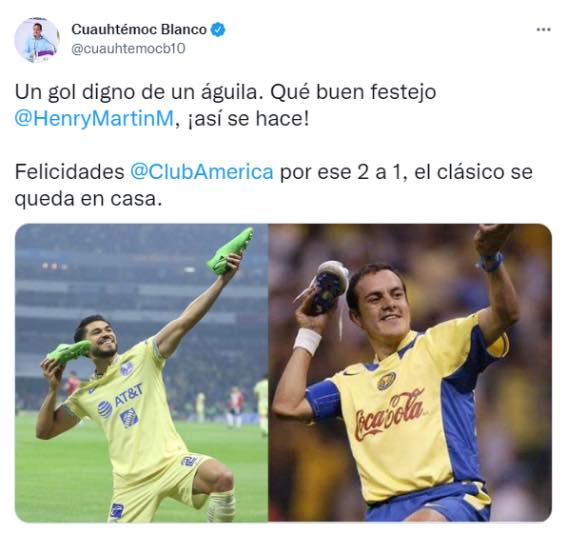
Task: Click the blue captain armband in the right photo
Action: [x=324, y=400]
